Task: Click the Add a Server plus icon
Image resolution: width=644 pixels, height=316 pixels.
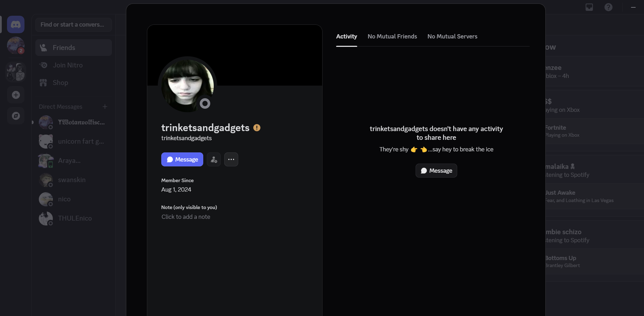Action: pos(16,95)
